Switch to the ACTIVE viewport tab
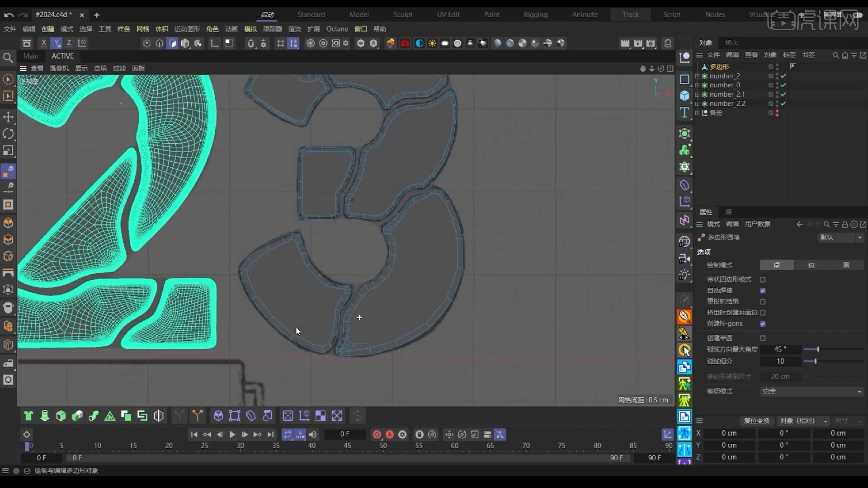Image resolution: width=868 pixels, height=488 pixels. [x=62, y=56]
